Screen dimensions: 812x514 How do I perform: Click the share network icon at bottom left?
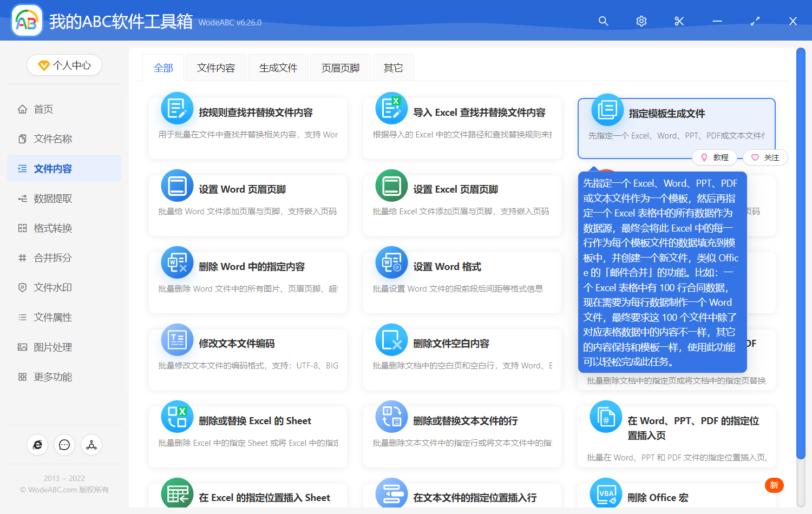pos(91,445)
